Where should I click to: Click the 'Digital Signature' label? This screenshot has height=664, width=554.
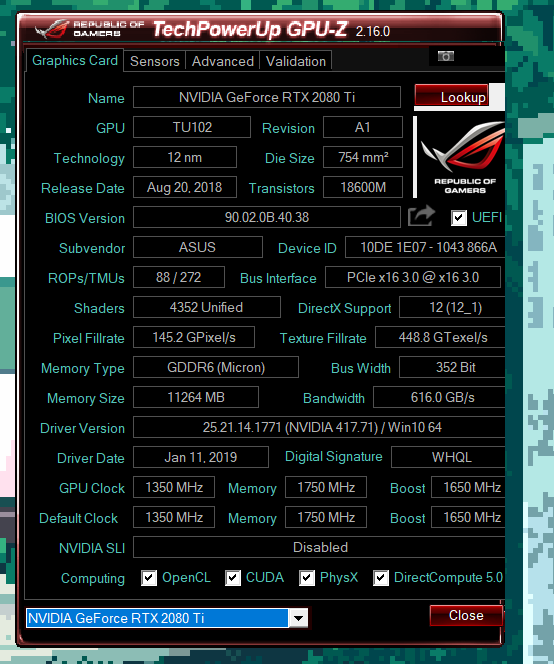[333, 457]
